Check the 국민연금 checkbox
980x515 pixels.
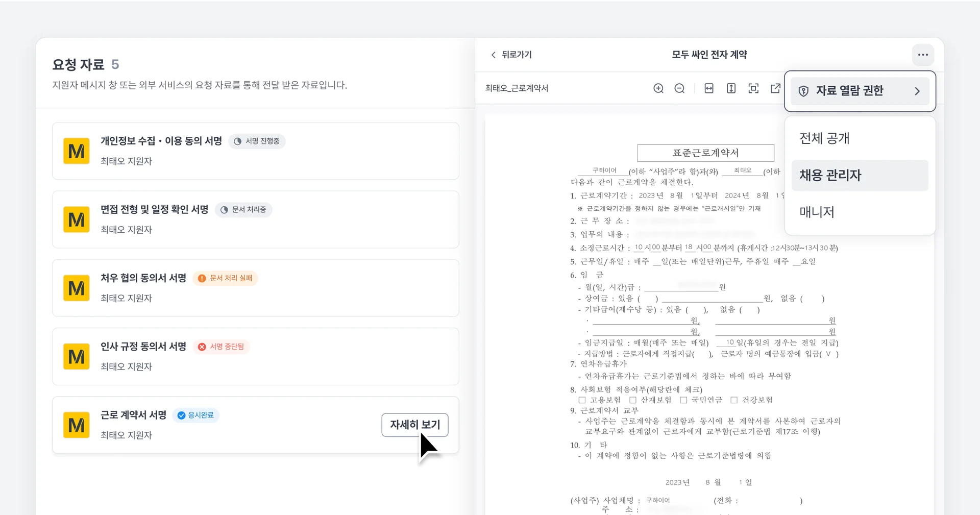(x=683, y=400)
